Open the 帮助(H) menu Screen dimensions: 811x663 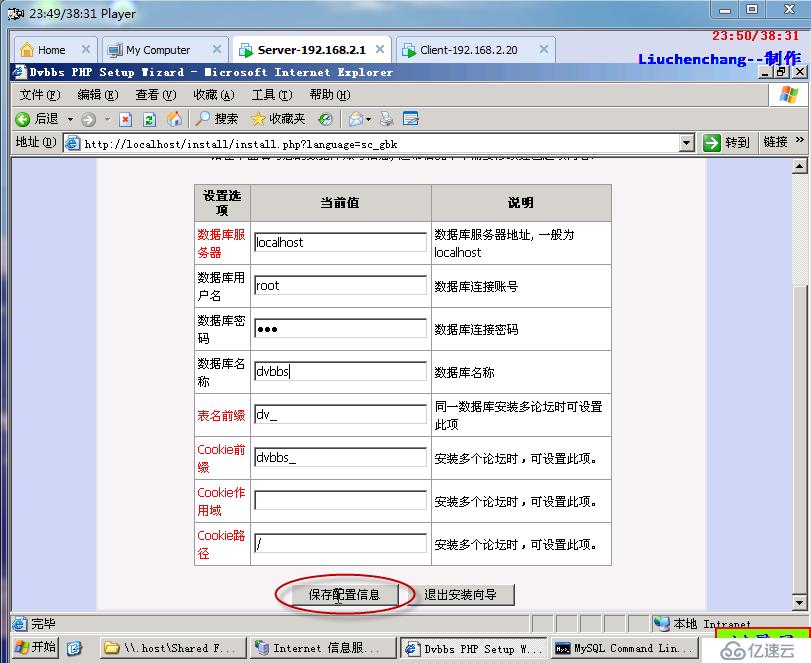tap(329, 95)
